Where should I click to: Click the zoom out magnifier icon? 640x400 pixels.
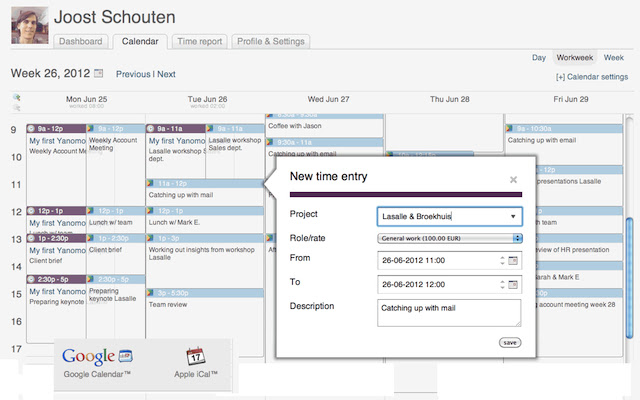coord(17,105)
